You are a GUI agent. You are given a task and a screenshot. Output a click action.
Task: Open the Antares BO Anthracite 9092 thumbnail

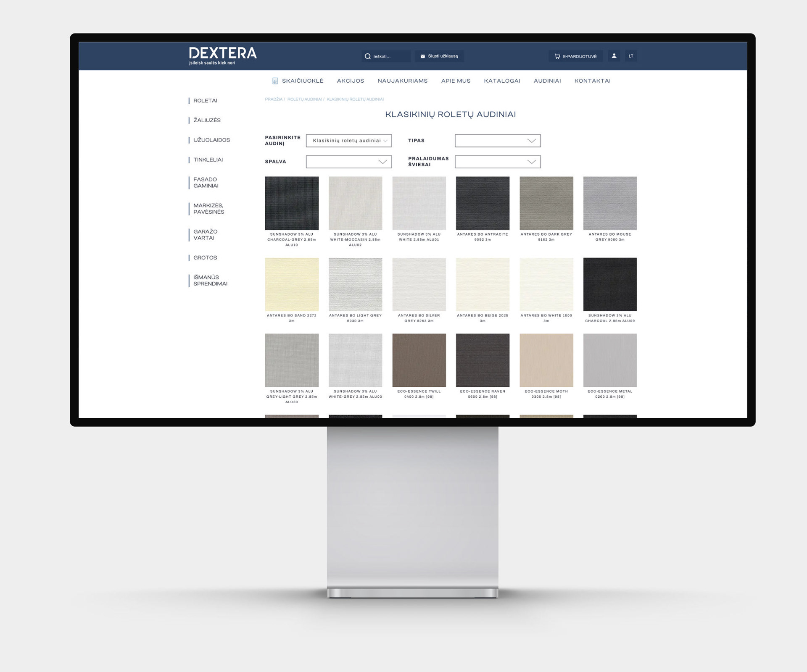coord(483,203)
